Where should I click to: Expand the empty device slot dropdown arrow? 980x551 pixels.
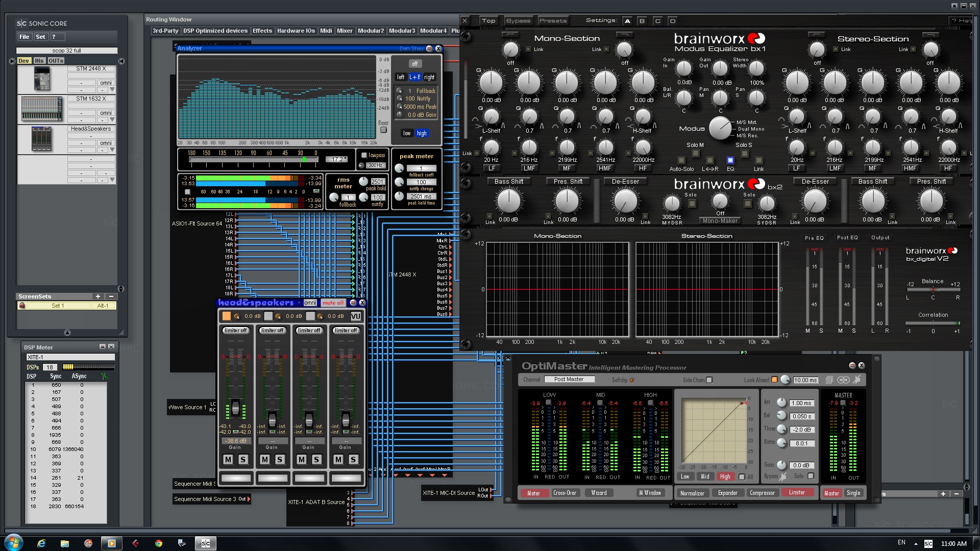[x=112, y=180]
